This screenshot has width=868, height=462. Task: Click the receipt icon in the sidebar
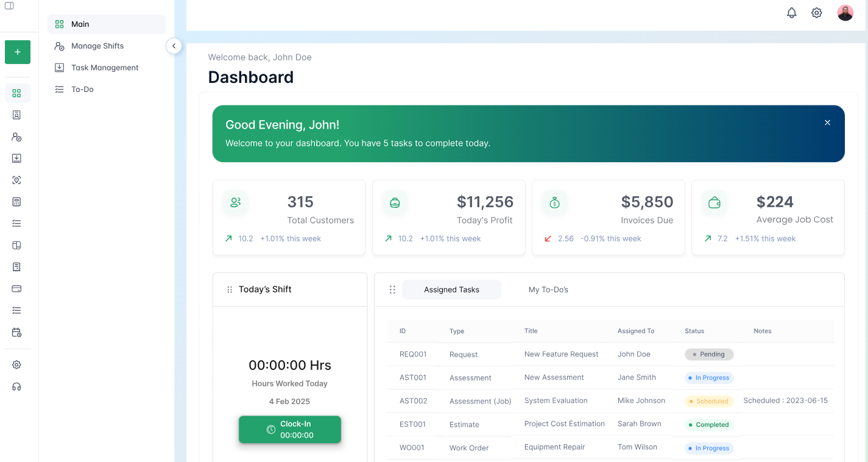tap(17, 267)
